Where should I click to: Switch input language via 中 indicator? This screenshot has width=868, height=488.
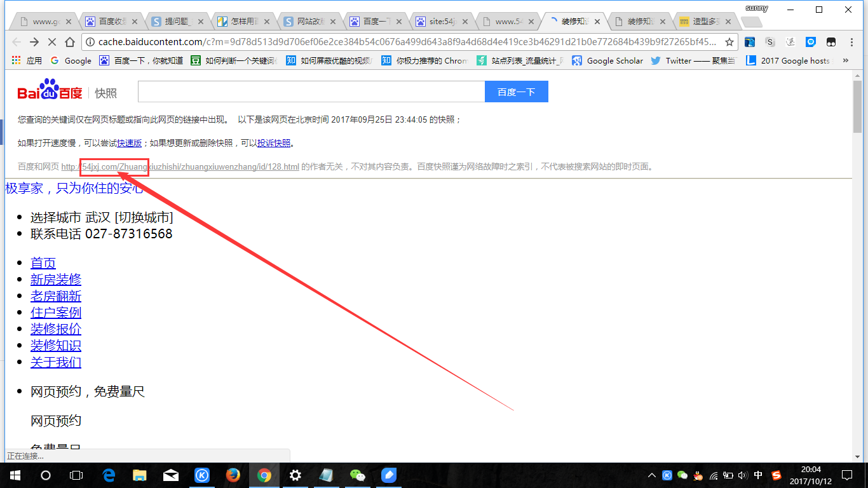(x=758, y=475)
